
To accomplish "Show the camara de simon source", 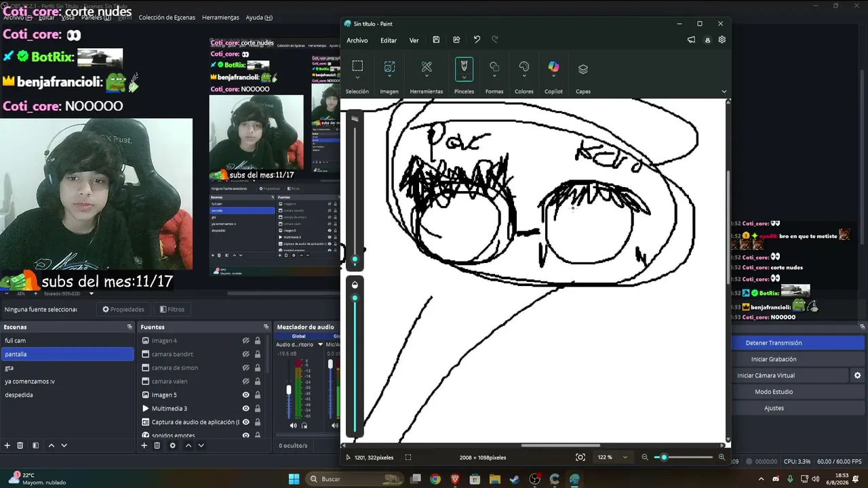I will [245, 368].
